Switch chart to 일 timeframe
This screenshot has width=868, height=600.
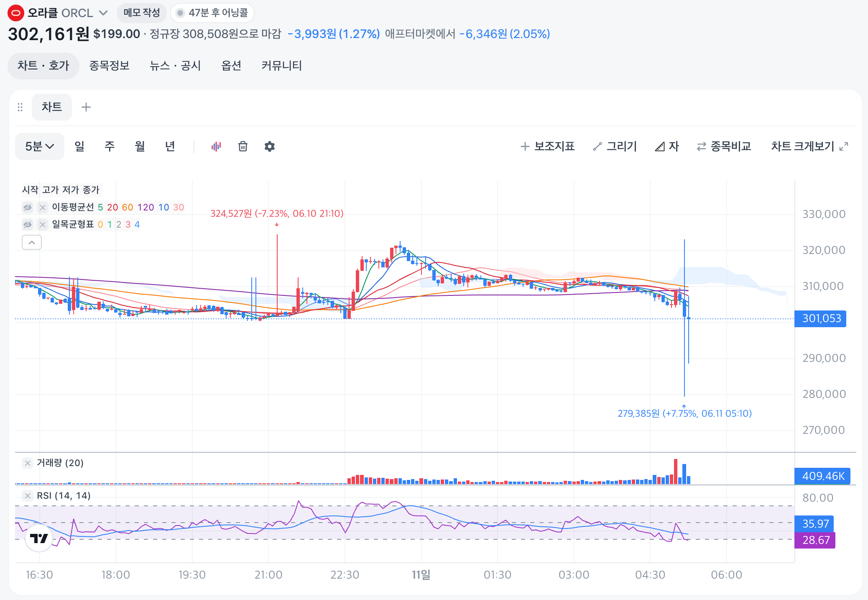click(x=79, y=146)
